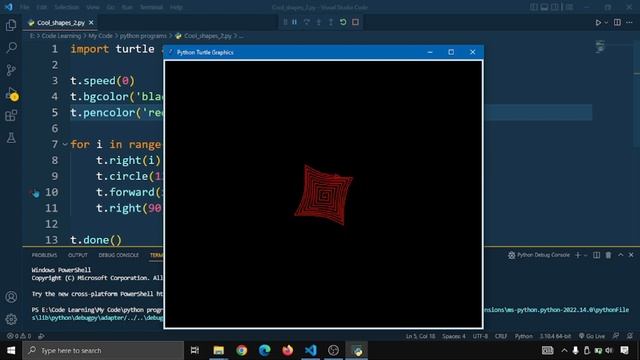Screen dimensions: 640x360
Task: Click the 'Ln 5, Col 18' status item
Action: [420, 336]
